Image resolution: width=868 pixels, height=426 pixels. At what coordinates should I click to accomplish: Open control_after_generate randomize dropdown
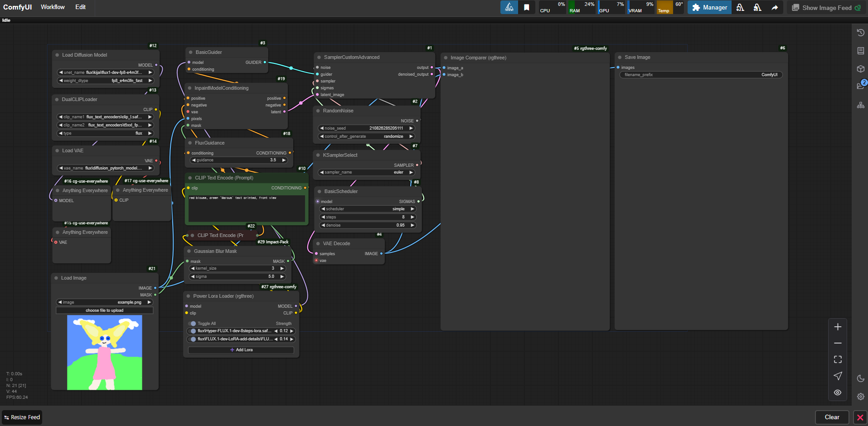point(366,136)
